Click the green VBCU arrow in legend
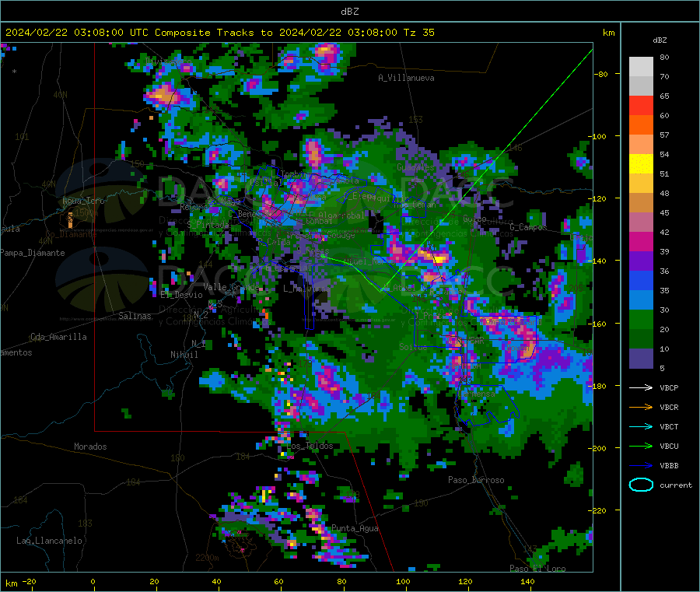This screenshot has width=700, height=592. 641,446
